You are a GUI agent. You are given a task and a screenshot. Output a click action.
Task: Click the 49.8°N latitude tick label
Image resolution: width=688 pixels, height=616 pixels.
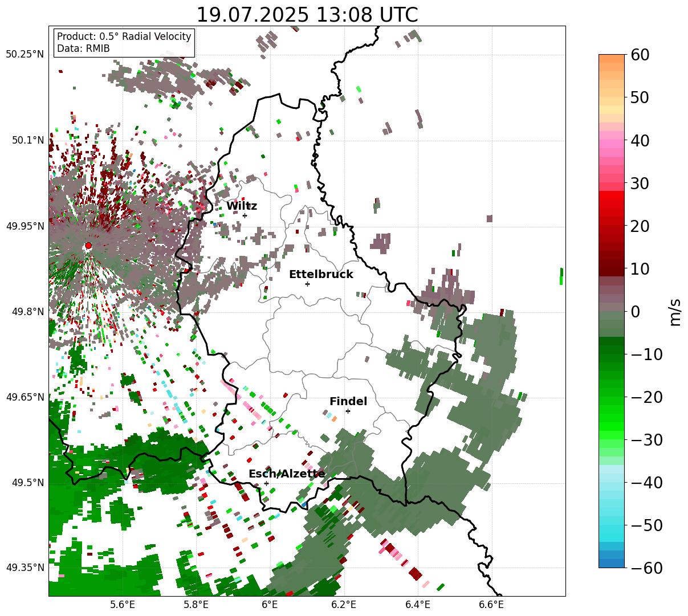pos(27,312)
